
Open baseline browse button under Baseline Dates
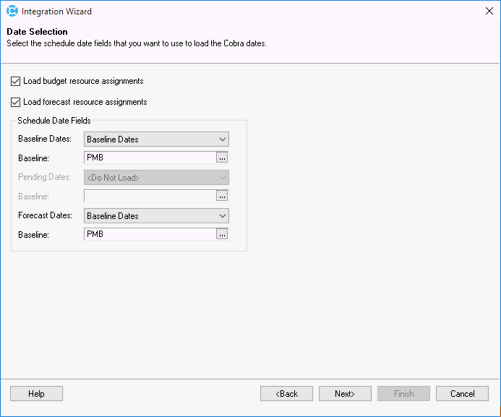click(x=222, y=158)
